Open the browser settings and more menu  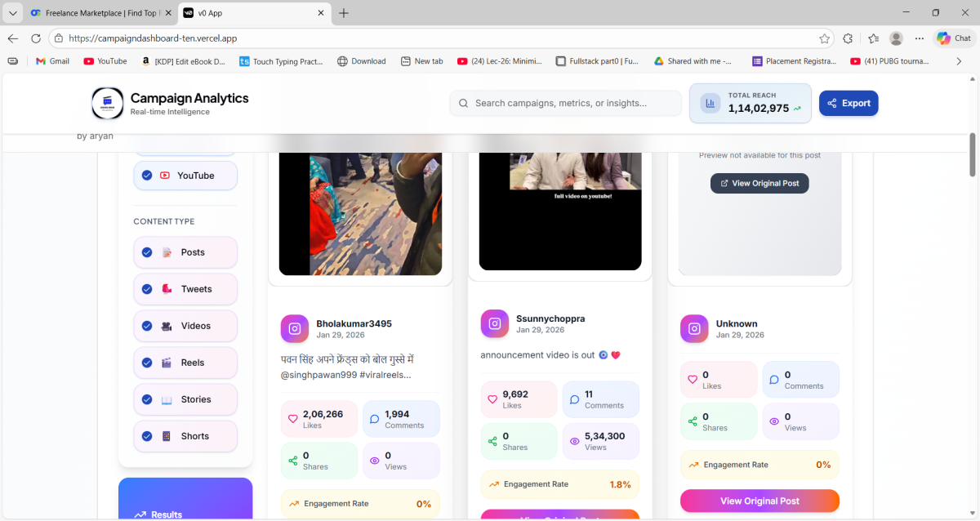920,38
